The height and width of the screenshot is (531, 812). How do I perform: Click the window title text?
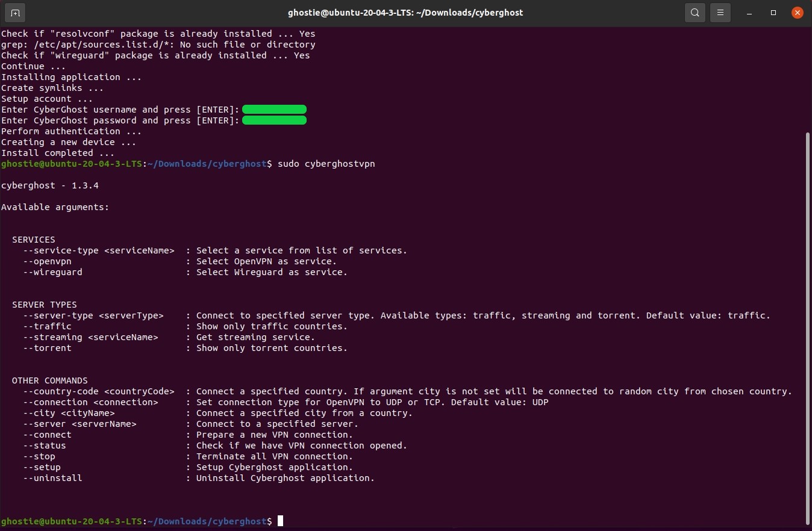pos(405,13)
